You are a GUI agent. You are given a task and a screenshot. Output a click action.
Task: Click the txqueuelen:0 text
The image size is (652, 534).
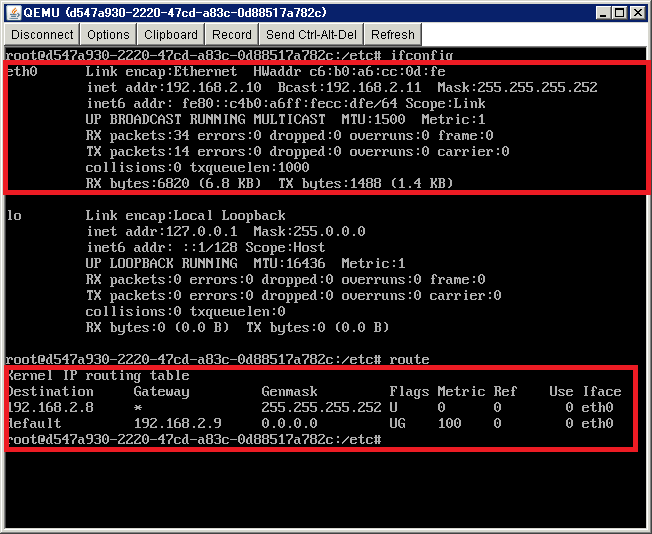tap(237, 312)
